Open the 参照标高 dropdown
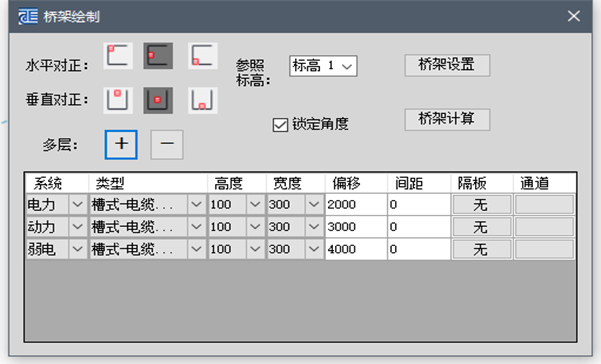This screenshot has width=601, height=364. [323, 66]
